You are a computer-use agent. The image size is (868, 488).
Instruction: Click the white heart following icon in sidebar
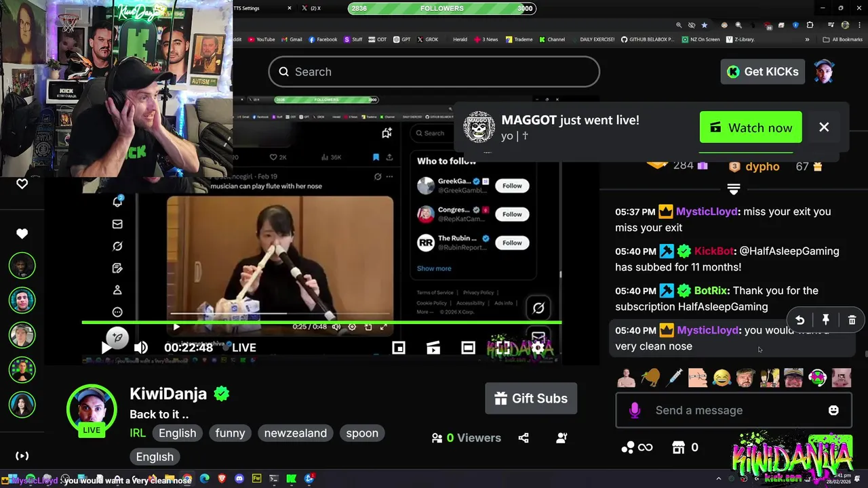click(x=22, y=234)
